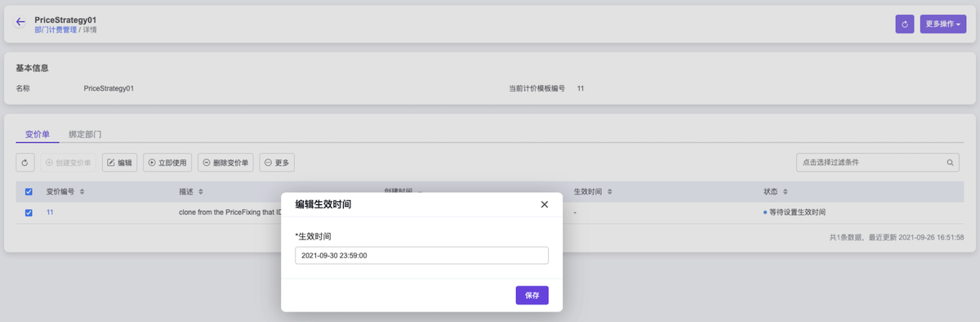The width and height of the screenshot is (980, 322).
Task: Toggle the select-all header checkbox
Action: (29, 192)
